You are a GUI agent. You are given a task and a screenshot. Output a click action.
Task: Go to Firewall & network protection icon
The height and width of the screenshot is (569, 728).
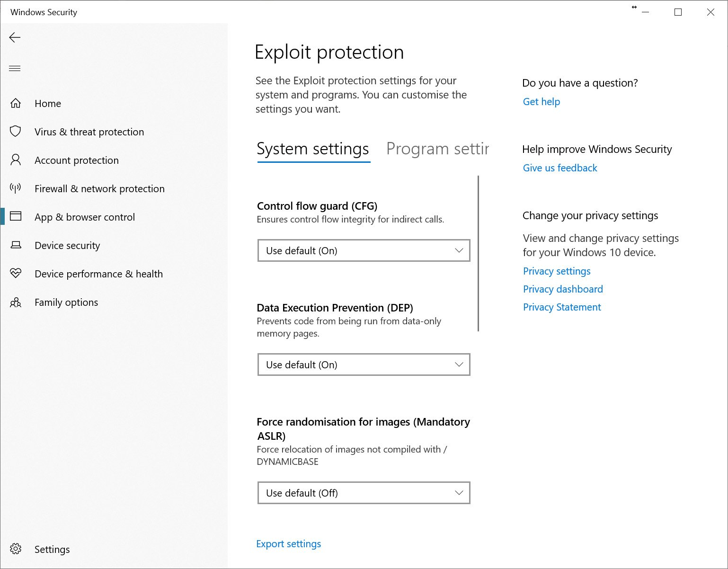tap(16, 188)
